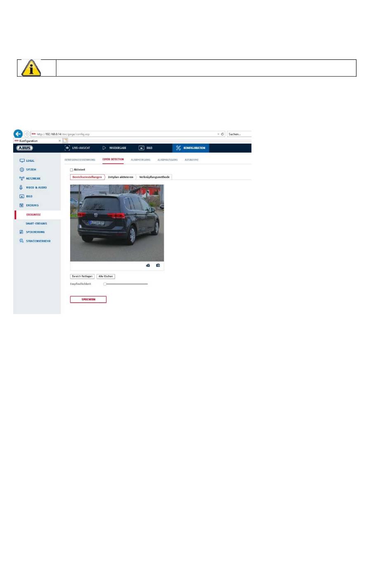Open Live-Ansicht via its eye icon
The height and width of the screenshot is (586, 392).
coord(67,148)
